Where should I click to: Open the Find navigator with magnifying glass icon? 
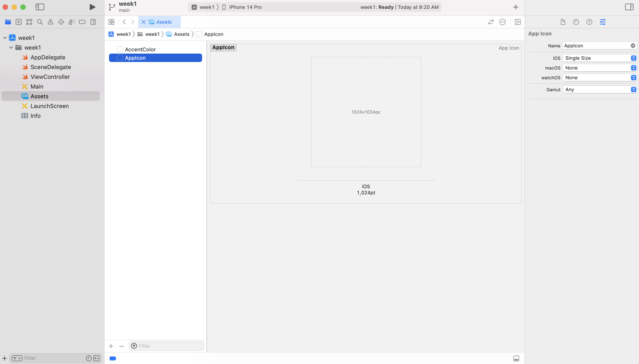pyautogui.click(x=40, y=22)
